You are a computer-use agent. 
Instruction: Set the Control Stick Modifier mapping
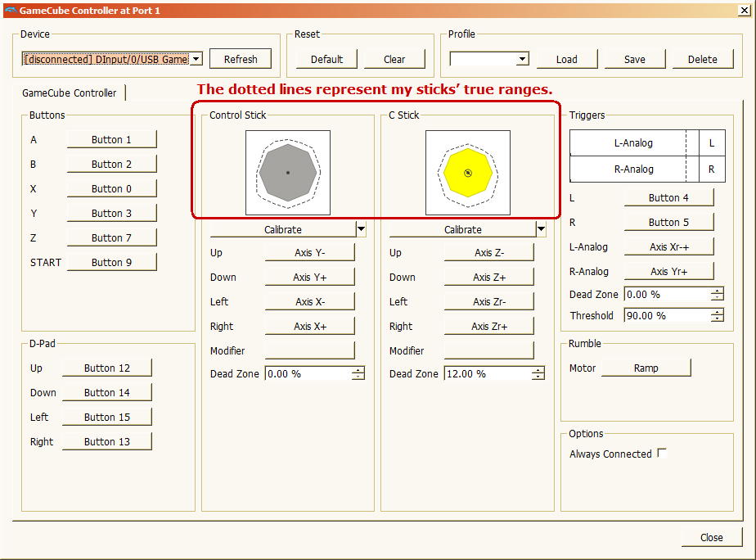(x=309, y=350)
